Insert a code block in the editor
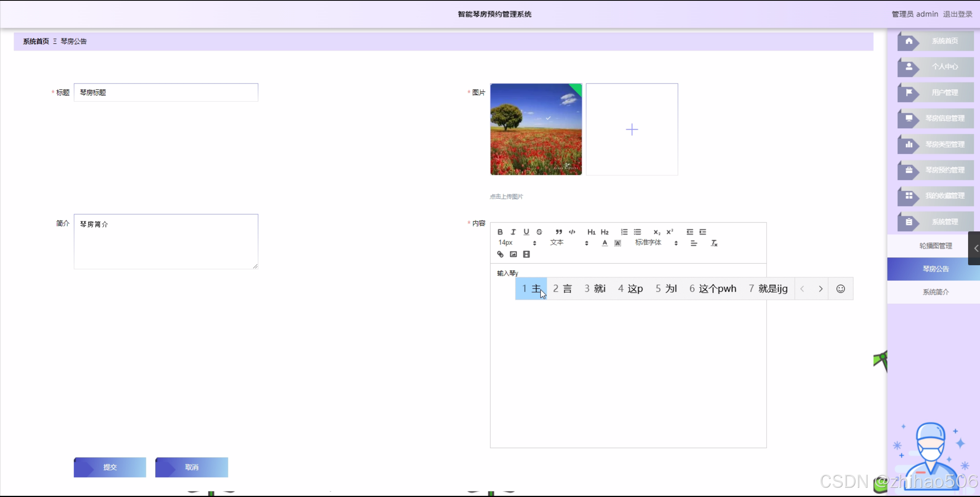Viewport: 980px width, 497px height. (572, 232)
